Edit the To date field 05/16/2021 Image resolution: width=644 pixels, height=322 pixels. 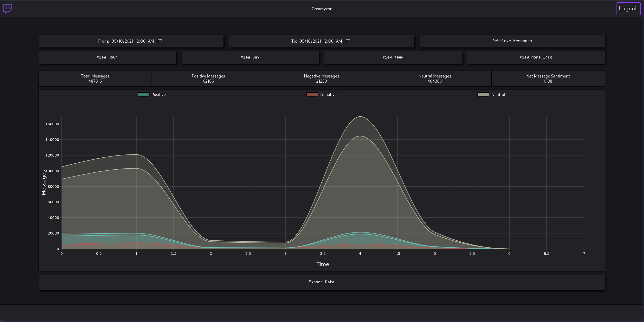[310, 41]
